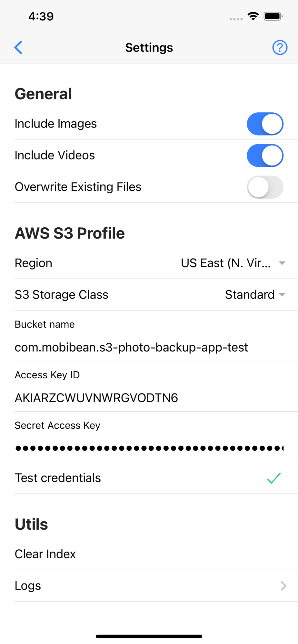Enable Overwrite Existing Files switch

click(265, 187)
